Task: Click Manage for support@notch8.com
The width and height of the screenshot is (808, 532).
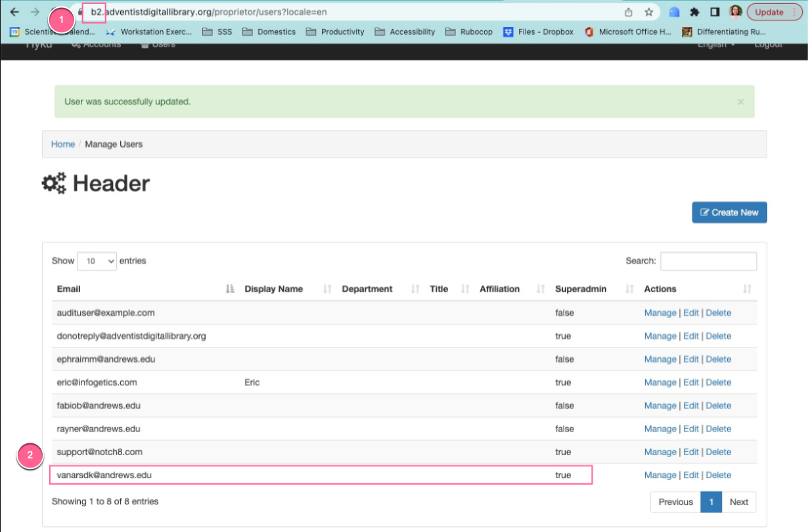Action: (x=660, y=452)
